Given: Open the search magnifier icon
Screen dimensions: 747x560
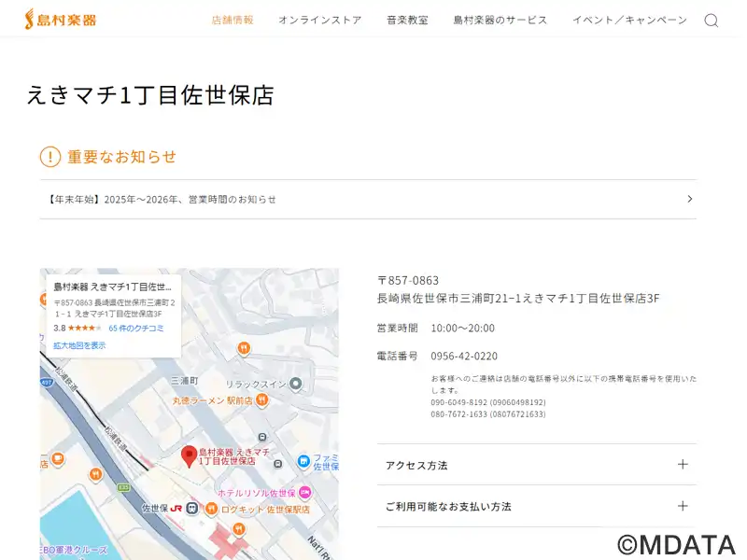Looking at the screenshot, I should (x=712, y=21).
